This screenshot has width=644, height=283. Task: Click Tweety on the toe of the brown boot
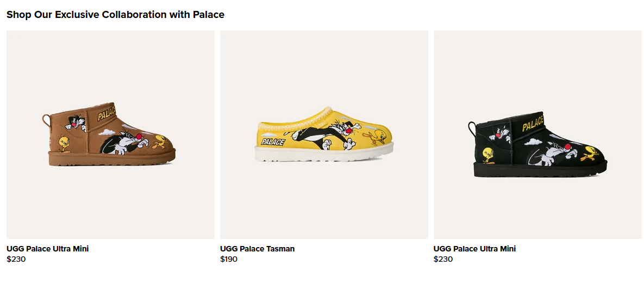[161, 141]
